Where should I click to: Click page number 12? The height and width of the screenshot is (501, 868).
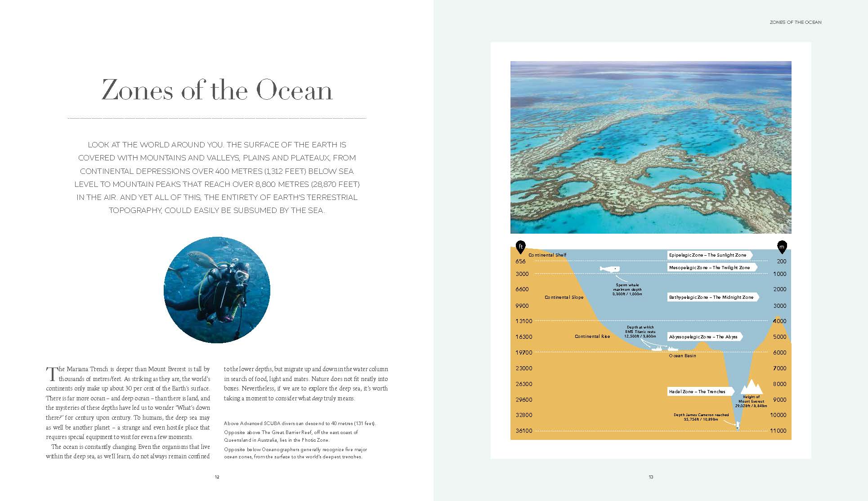point(217,477)
